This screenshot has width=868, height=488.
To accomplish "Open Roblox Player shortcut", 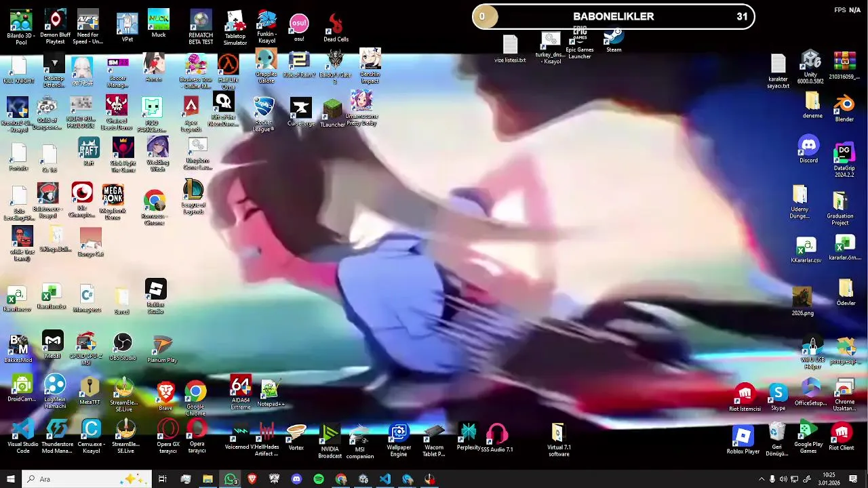I will pyautogui.click(x=743, y=441).
